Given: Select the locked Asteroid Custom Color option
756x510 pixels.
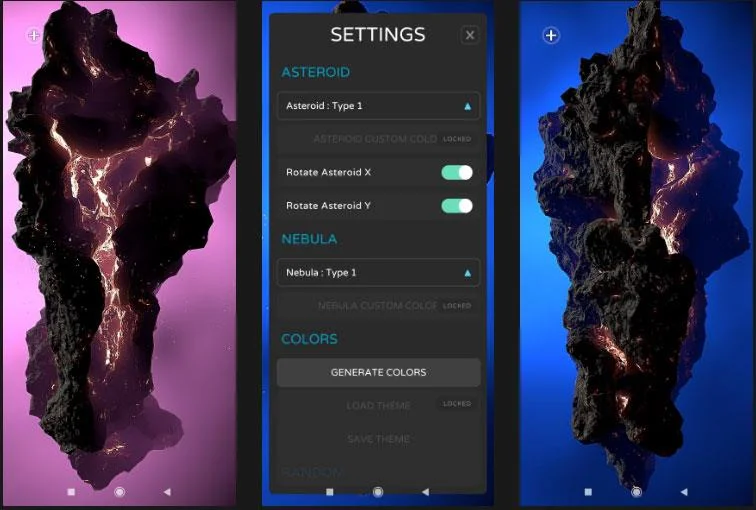Looking at the screenshot, I should click(378, 139).
